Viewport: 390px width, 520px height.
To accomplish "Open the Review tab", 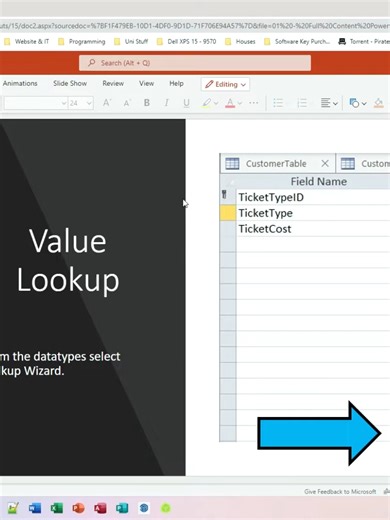I will [x=113, y=83].
